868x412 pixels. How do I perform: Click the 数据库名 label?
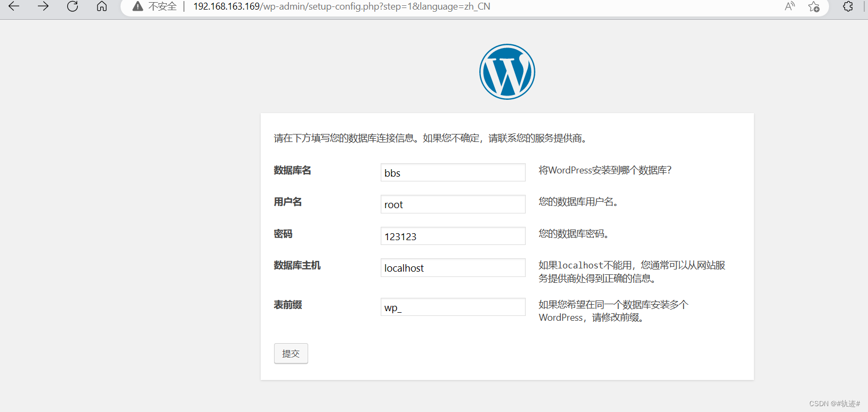(x=292, y=170)
